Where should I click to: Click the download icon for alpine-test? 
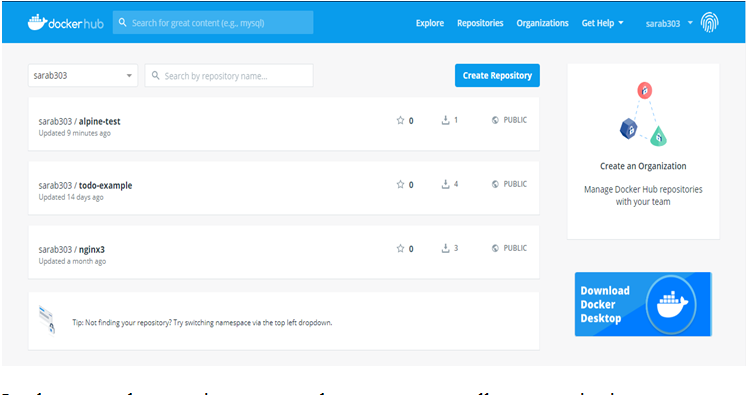pyautogui.click(x=445, y=120)
